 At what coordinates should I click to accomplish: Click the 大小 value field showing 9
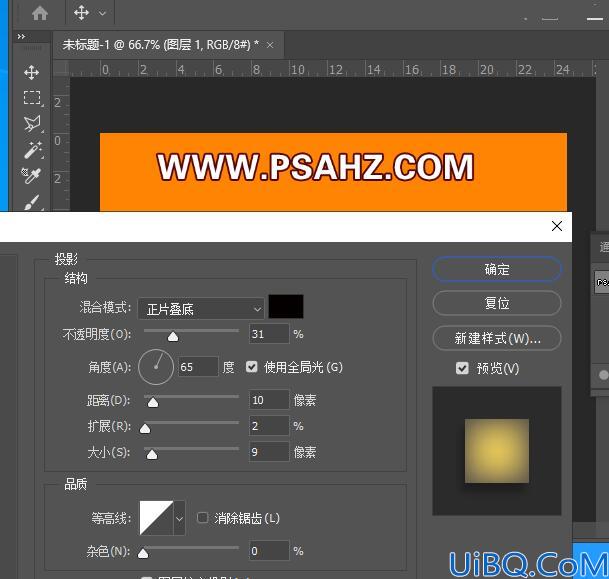[269, 452]
